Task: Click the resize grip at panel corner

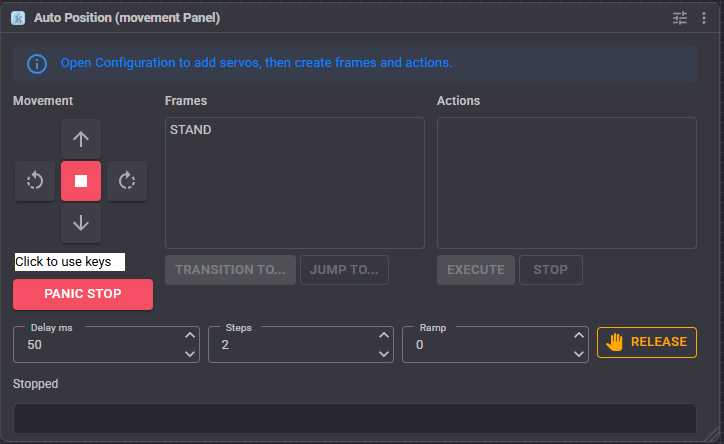Action: (x=714, y=434)
